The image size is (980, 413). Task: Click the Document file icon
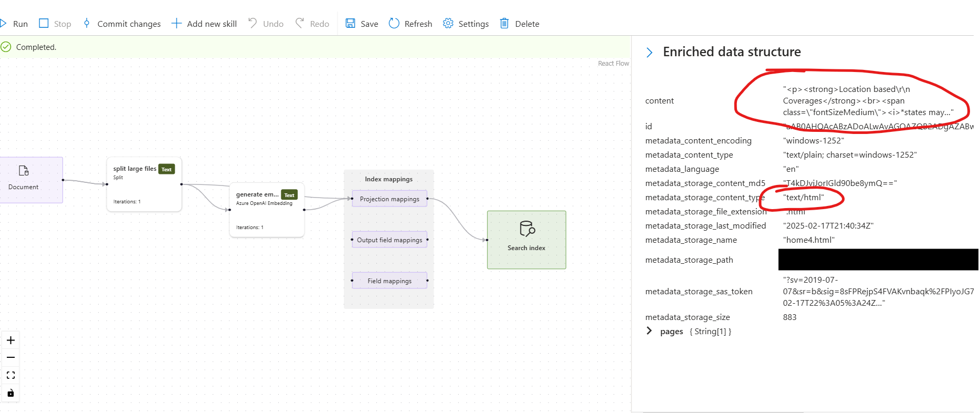(x=24, y=170)
